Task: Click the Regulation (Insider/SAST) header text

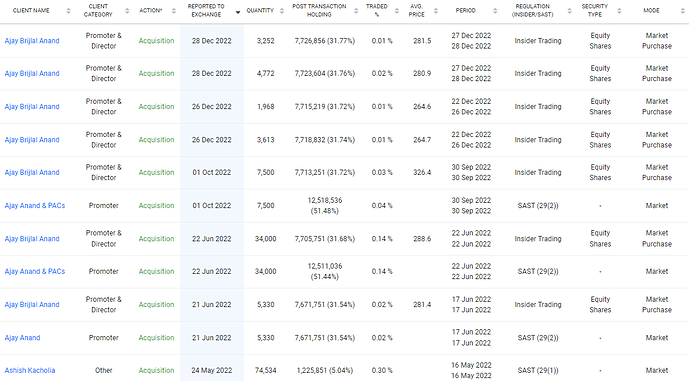Action: click(532, 11)
